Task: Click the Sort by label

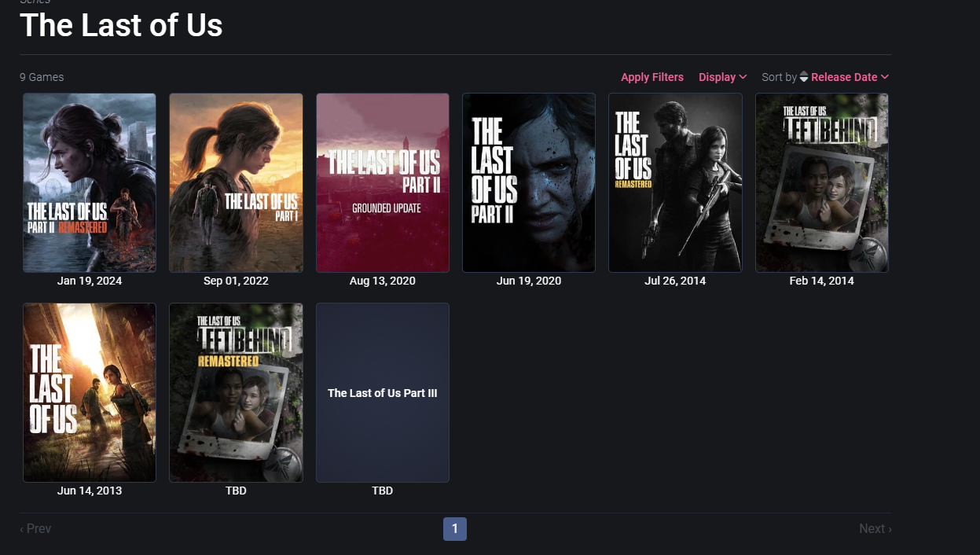Action: tap(779, 77)
